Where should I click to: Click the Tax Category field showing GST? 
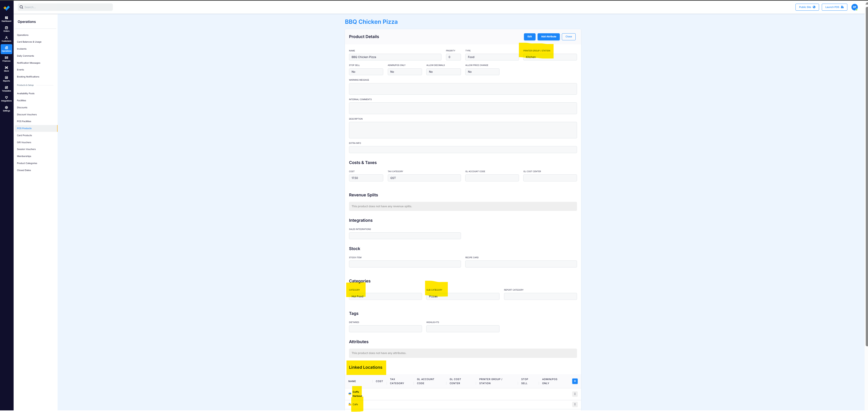point(424,178)
